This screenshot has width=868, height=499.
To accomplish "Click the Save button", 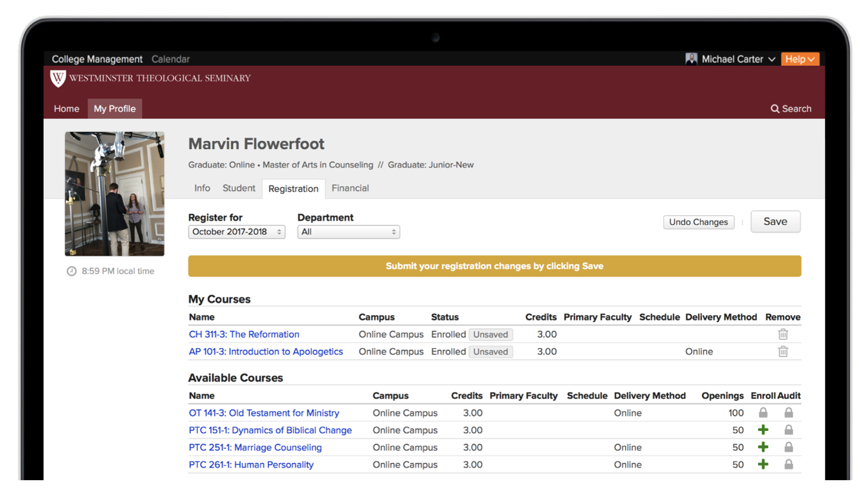I will [x=775, y=221].
